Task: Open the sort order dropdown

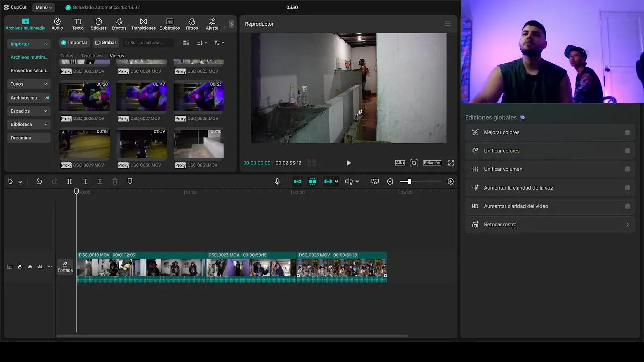Action: 202,43
